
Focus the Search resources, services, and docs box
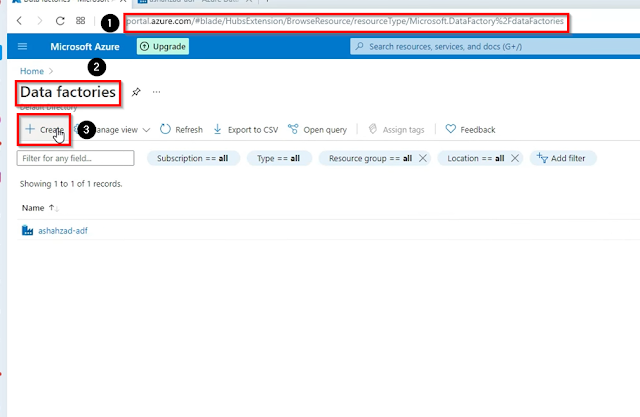[x=495, y=47]
